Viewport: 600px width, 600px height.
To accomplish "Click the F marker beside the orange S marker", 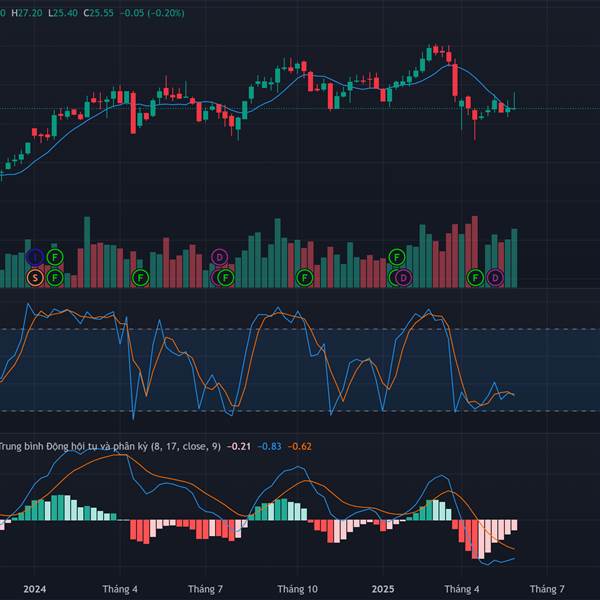I will 55,278.
